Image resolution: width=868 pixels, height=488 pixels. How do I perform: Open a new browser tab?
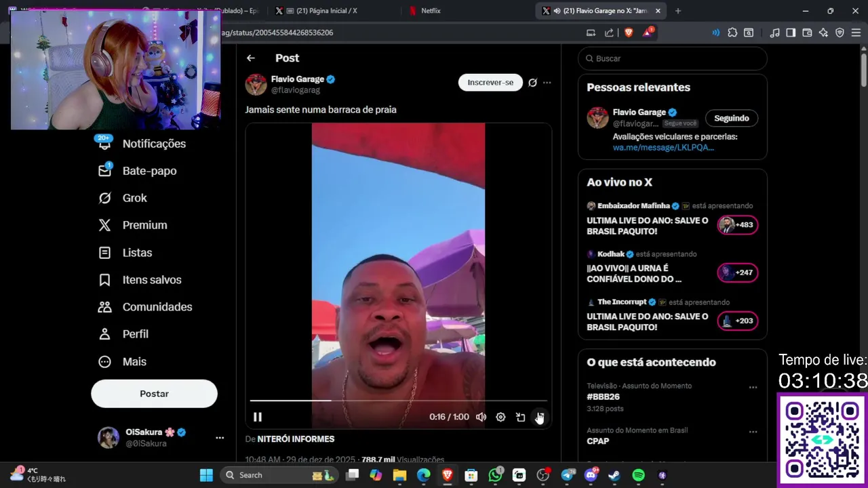click(678, 11)
